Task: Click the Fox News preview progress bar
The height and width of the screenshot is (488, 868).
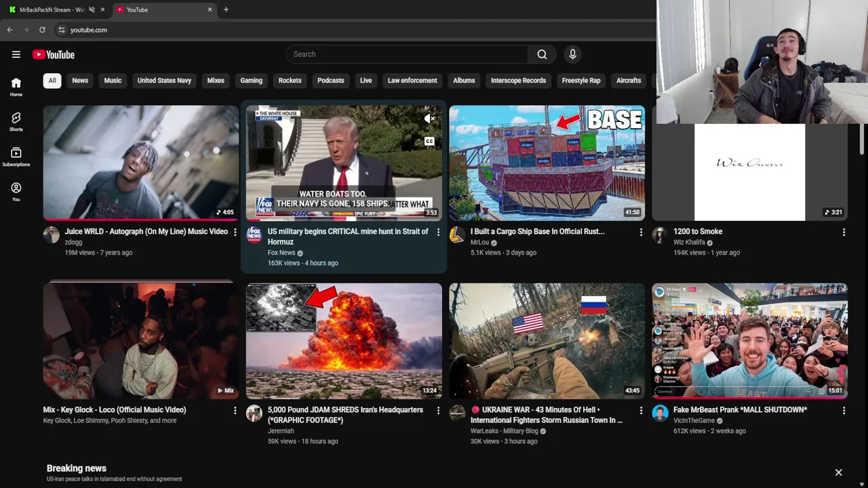Action: tap(344, 220)
